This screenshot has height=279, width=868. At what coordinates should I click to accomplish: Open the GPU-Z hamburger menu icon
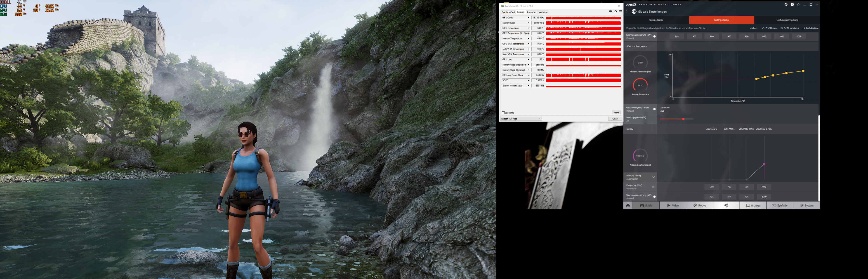[x=620, y=12]
